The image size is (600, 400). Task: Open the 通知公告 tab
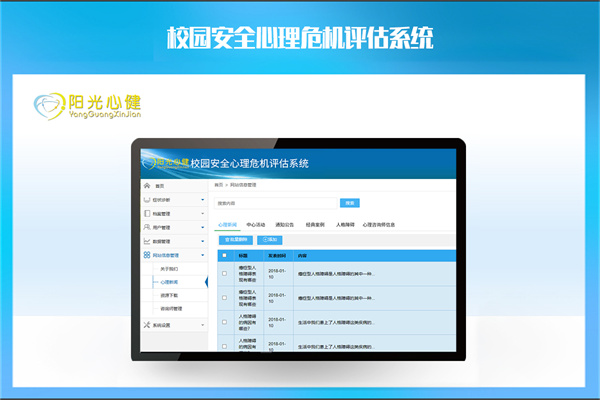287,225
